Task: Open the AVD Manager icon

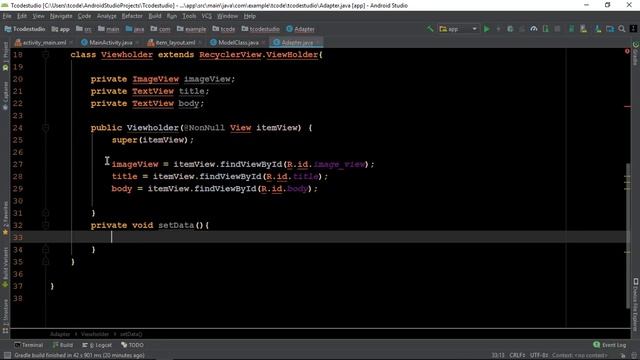Action: (x=583, y=29)
